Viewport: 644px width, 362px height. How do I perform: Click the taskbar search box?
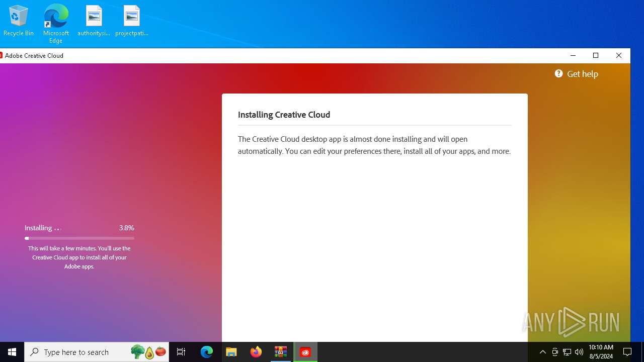(x=97, y=352)
